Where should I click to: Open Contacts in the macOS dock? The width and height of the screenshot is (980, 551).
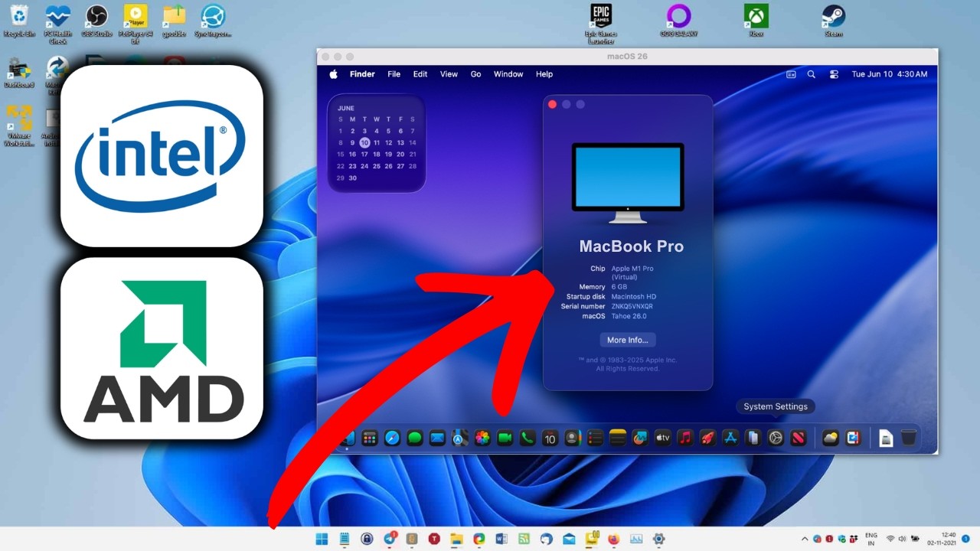[x=572, y=439]
